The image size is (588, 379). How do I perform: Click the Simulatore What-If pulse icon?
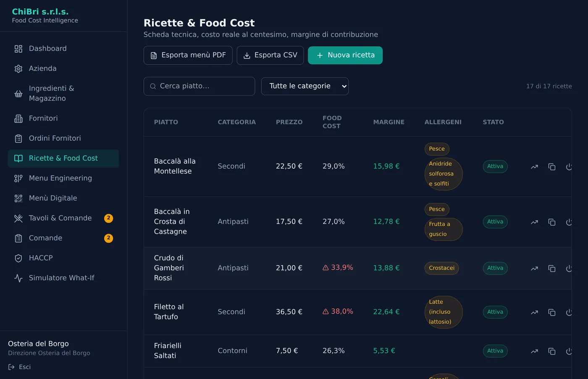tap(18, 278)
